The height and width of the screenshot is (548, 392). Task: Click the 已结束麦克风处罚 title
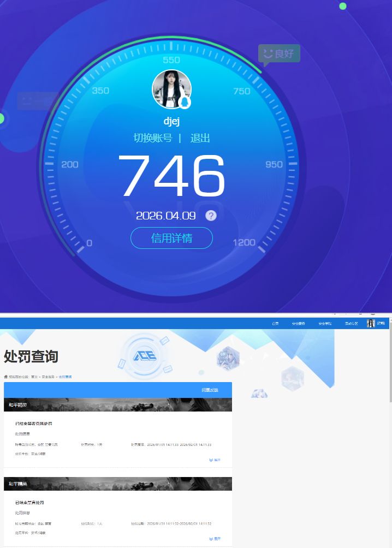33,423
